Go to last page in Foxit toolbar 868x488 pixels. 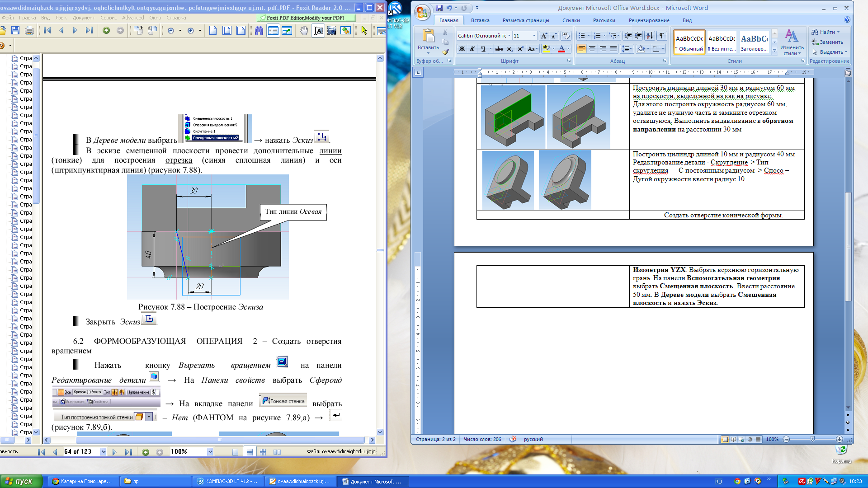pyautogui.click(x=89, y=30)
